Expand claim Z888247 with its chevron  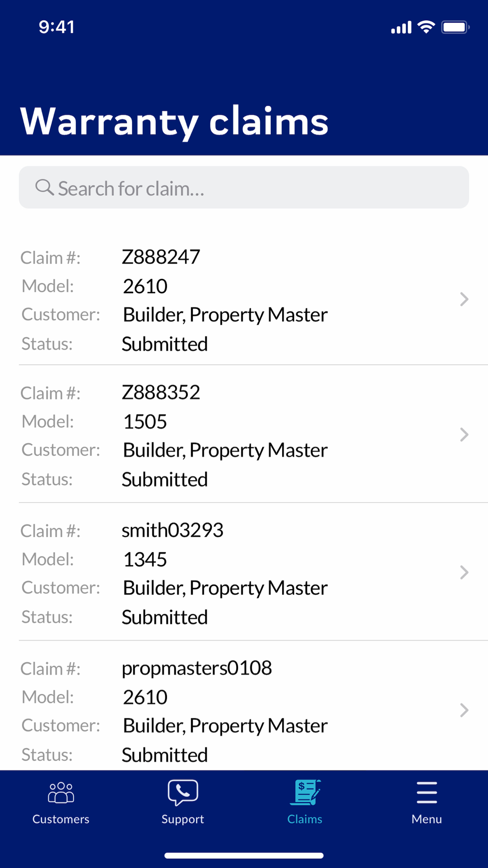tap(464, 299)
